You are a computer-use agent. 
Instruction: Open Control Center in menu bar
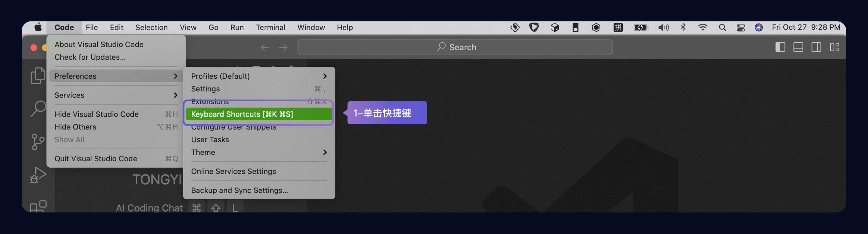741,28
